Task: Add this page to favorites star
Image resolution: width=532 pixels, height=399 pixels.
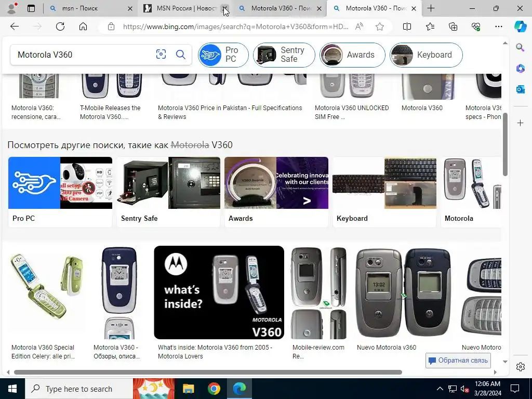Action: (380, 26)
